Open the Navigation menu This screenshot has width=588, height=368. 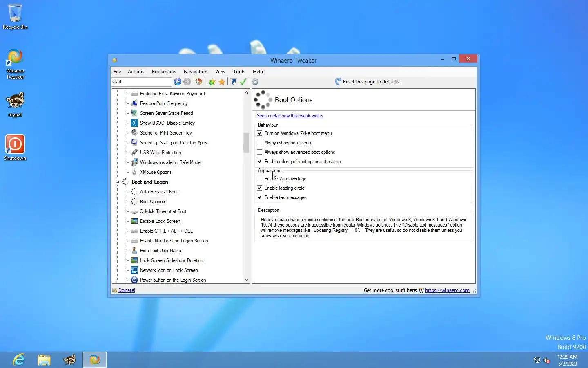click(x=196, y=72)
